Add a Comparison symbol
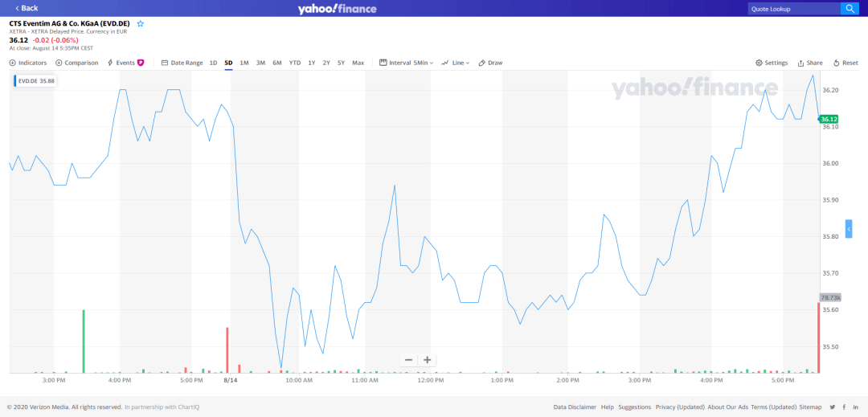Image resolution: width=868 pixels, height=417 pixels. pos(77,63)
